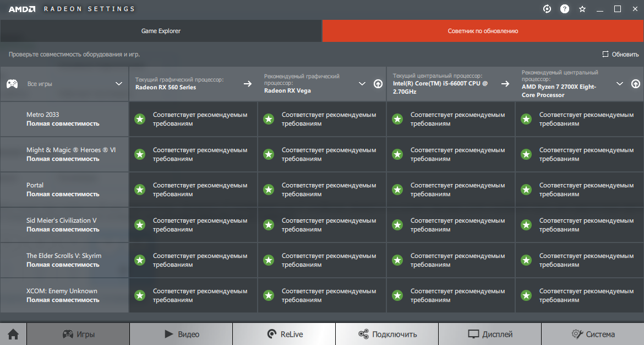Click Civilization V green star under Radeon RX 560
The image size is (644, 345).
click(140, 225)
